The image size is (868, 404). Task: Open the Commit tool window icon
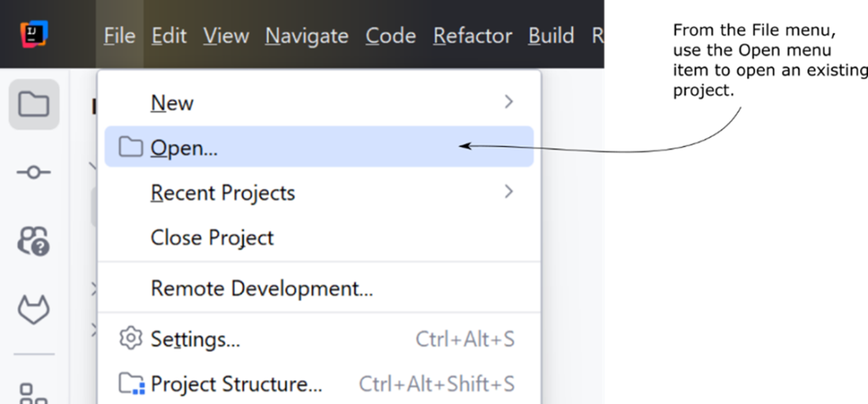(x=33, y=173)
